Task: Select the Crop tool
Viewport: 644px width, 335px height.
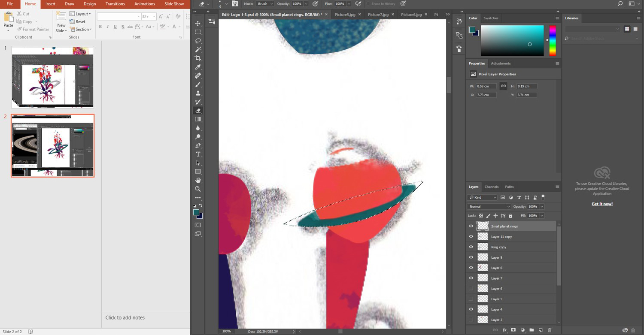Action: click(x=198, y=58)
